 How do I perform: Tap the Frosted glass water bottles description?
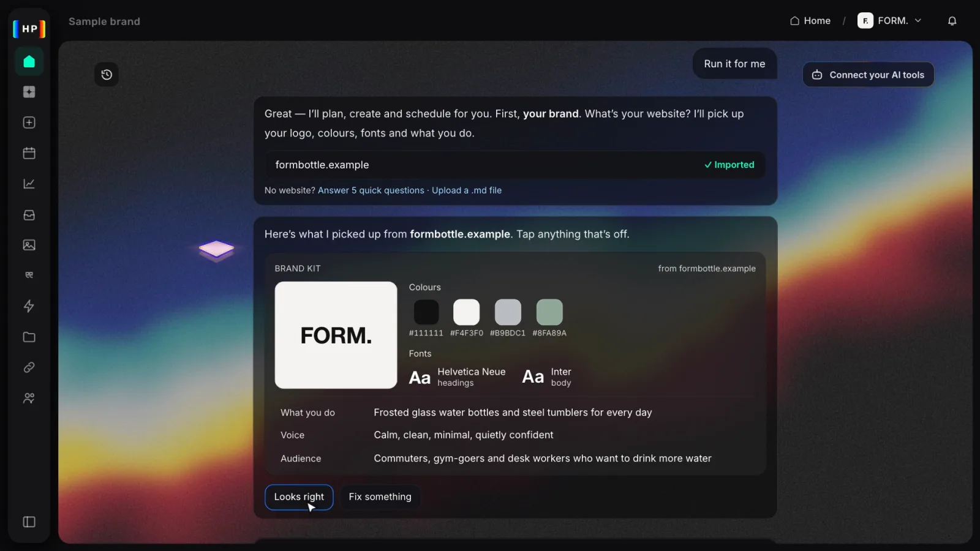point(513,413)
